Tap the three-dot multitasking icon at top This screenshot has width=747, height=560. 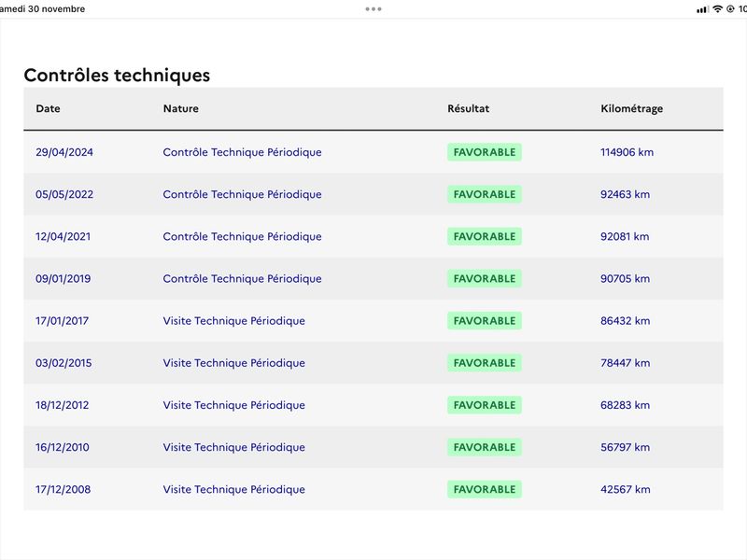373,9
